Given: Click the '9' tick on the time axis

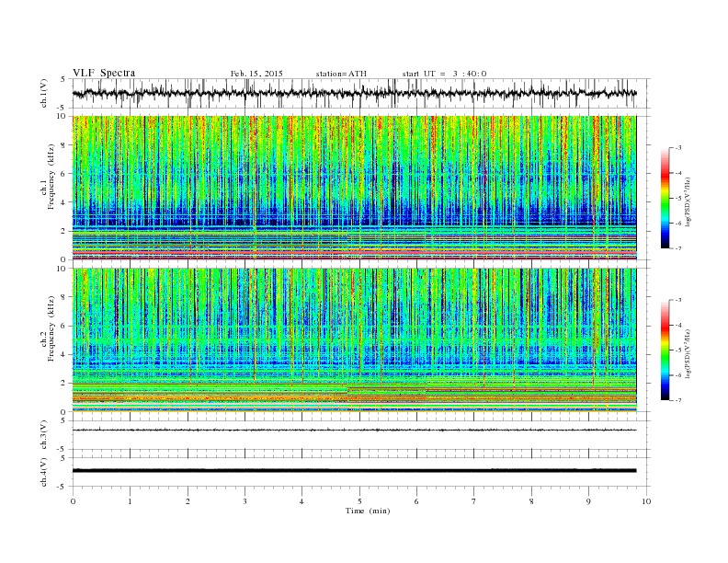Looking at the screenshot, I should [x=588, y=501].
